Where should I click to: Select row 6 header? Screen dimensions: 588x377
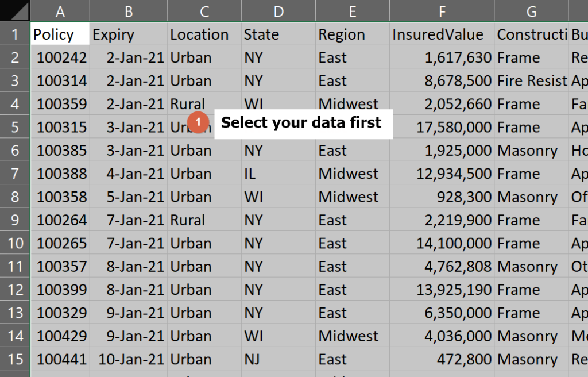15,150
